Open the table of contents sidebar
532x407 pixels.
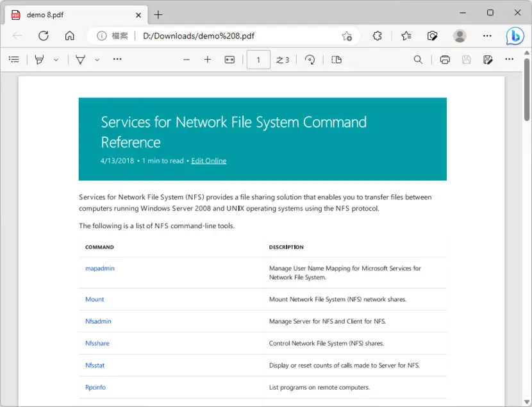(x=14, y=60)
